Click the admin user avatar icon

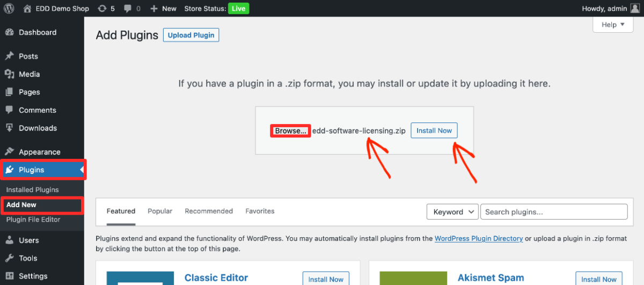point(635,9)
